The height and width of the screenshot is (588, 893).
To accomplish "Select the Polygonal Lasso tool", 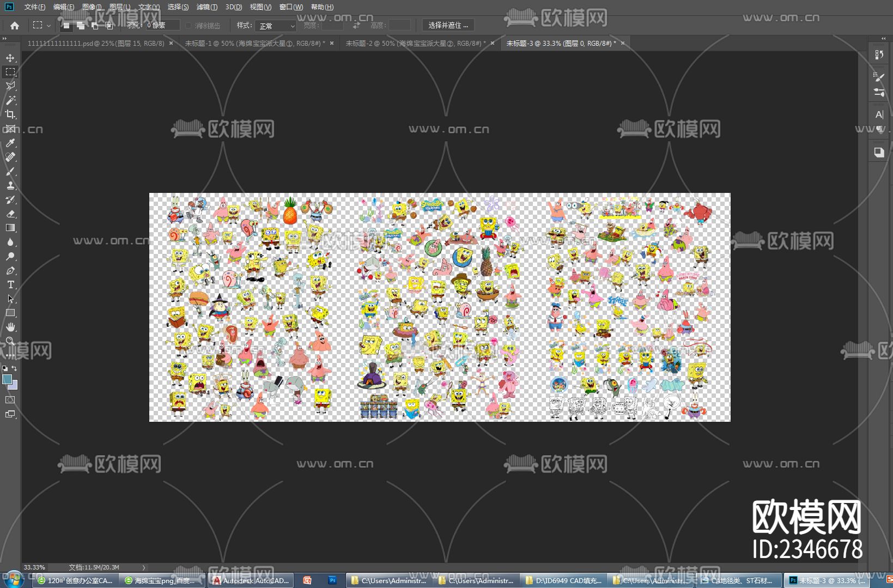I will point(10,86).
